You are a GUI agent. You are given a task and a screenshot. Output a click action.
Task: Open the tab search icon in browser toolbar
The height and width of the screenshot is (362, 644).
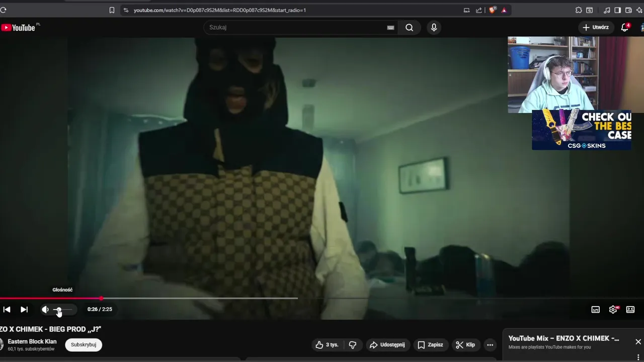coord(589,10)
